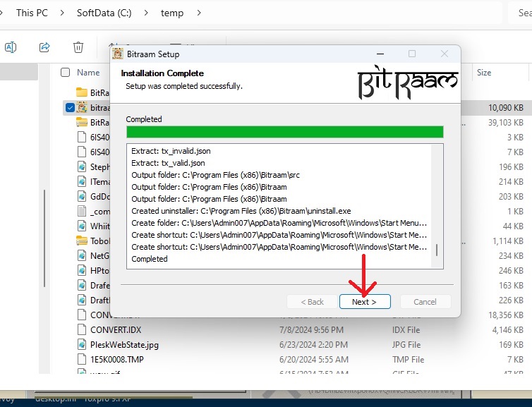The height and width of the screenshot is (407, 532).
Task: Click the BitRa folder icon in file list
Action: pyautogui.click(x=81, y=92)
